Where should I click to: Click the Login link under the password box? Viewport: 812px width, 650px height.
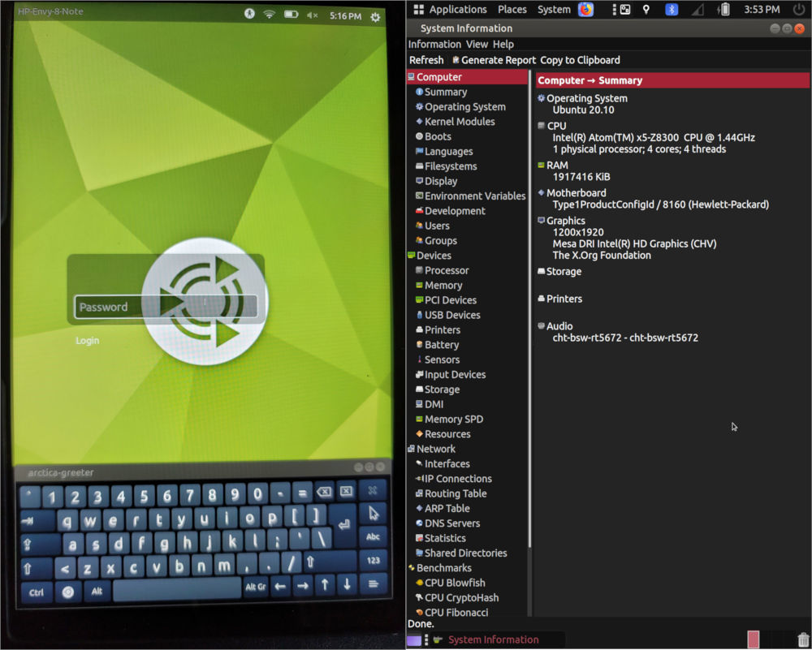click(88, 341)
